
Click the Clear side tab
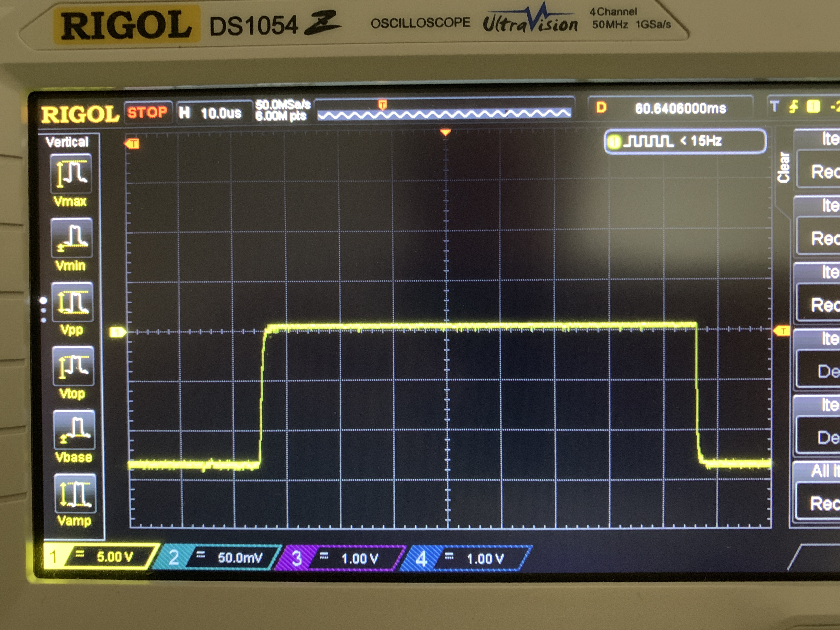(783, 167)
